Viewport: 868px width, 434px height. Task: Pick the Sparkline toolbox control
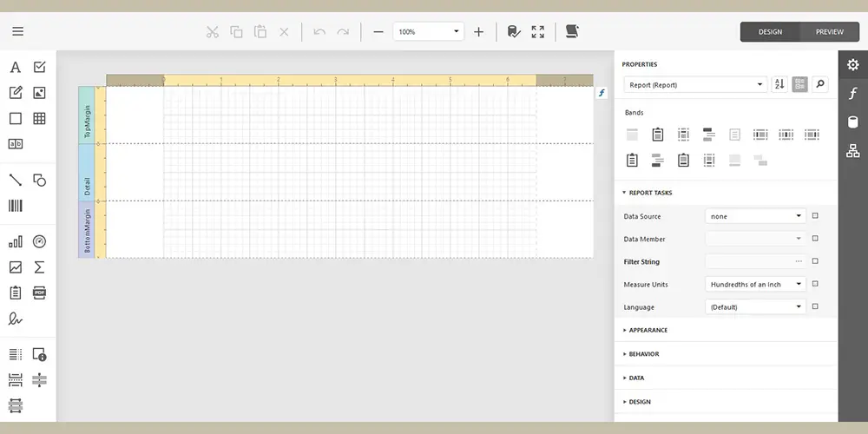pyautogui.click(x=16, y=267)
